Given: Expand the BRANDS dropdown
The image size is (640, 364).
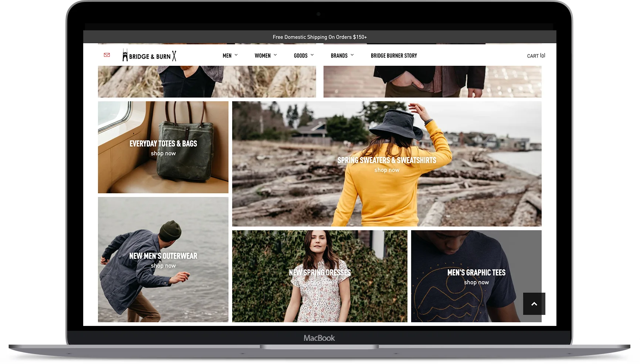Looking at the screenshot, I should (352, 55).
